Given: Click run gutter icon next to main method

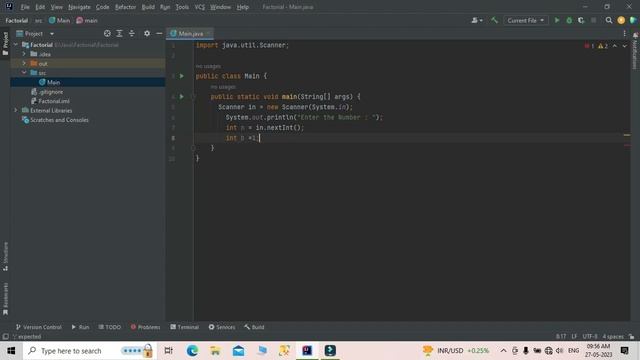Looking at the screenshot, I should 182,97.
